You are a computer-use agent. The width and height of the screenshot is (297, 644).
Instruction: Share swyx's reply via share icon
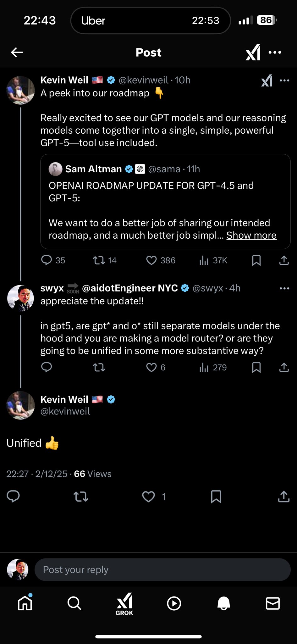tap(284, 367)
